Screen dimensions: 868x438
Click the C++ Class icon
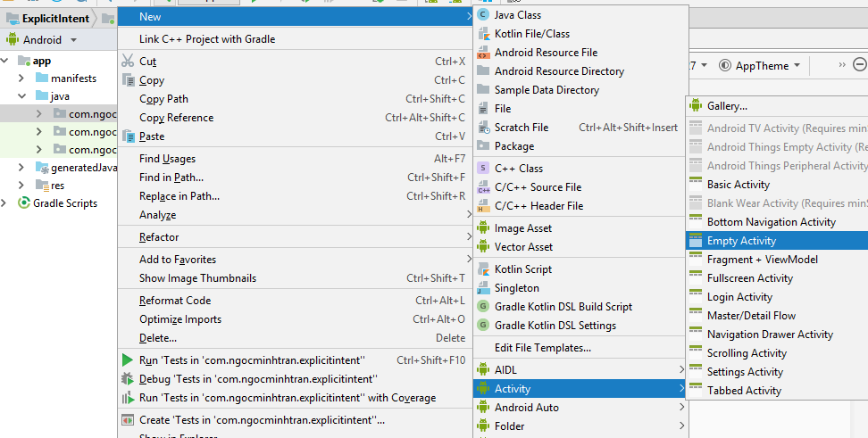coord(483,168)
